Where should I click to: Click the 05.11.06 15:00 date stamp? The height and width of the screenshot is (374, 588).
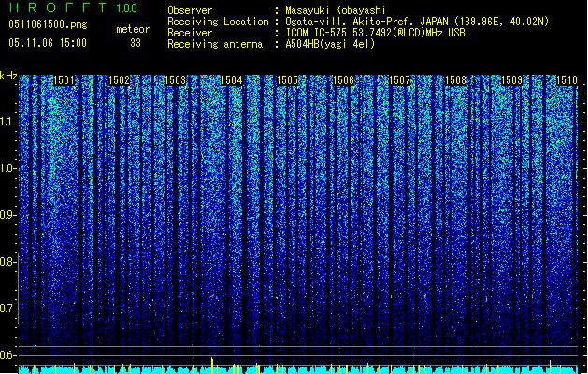point(48,43)
